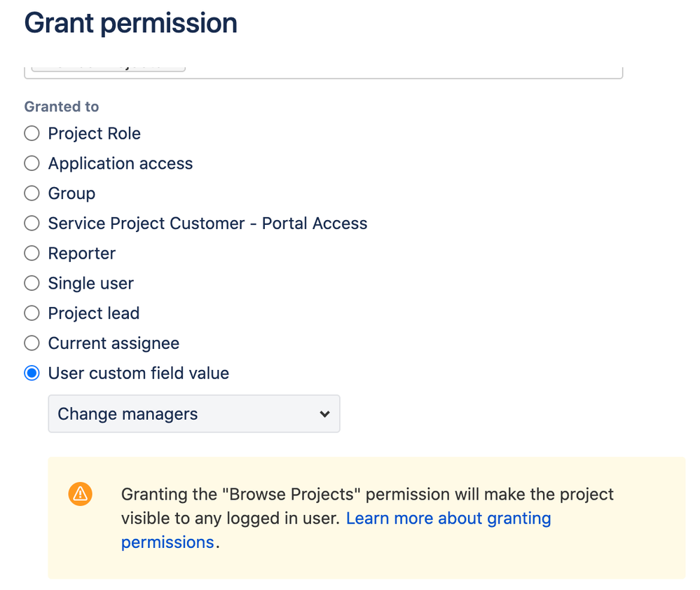The width and height of the screenshot is (700, 590).
Task: Select the Project lead radio button
Action: coord(32,313)
